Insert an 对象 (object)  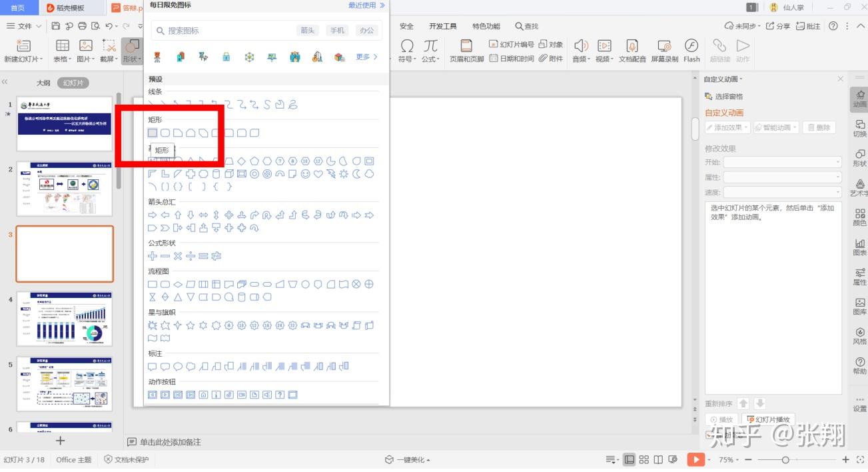[x=551, y=44]
